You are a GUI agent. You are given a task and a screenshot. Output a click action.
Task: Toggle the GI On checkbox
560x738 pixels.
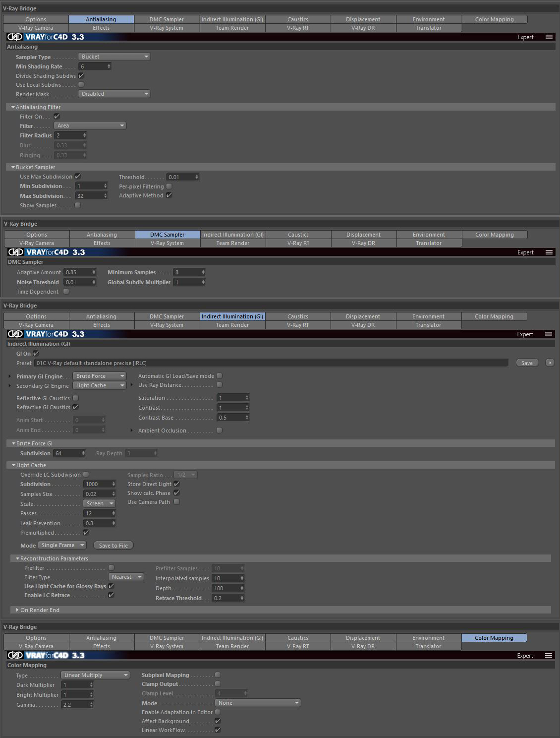(x=36, y=354)
